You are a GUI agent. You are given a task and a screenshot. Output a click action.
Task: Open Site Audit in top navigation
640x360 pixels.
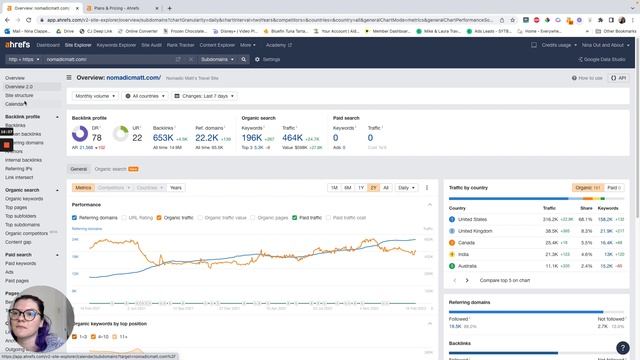point(151,45)
